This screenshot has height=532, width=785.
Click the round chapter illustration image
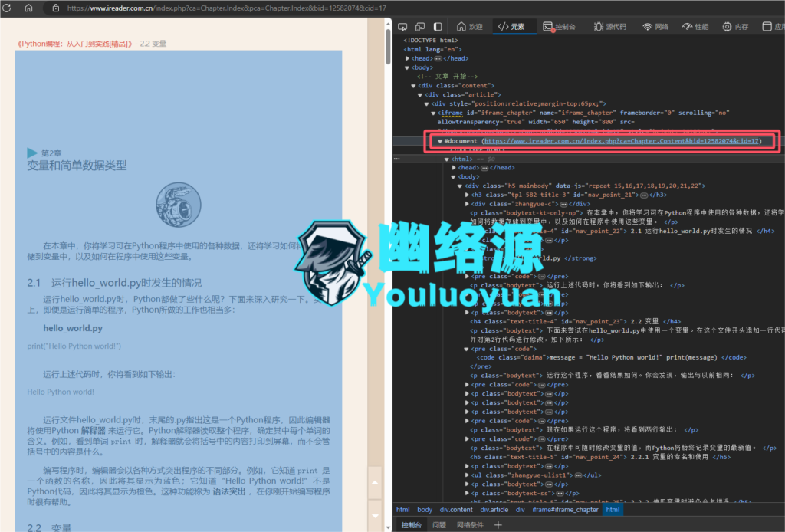click(x=178, y=205)
